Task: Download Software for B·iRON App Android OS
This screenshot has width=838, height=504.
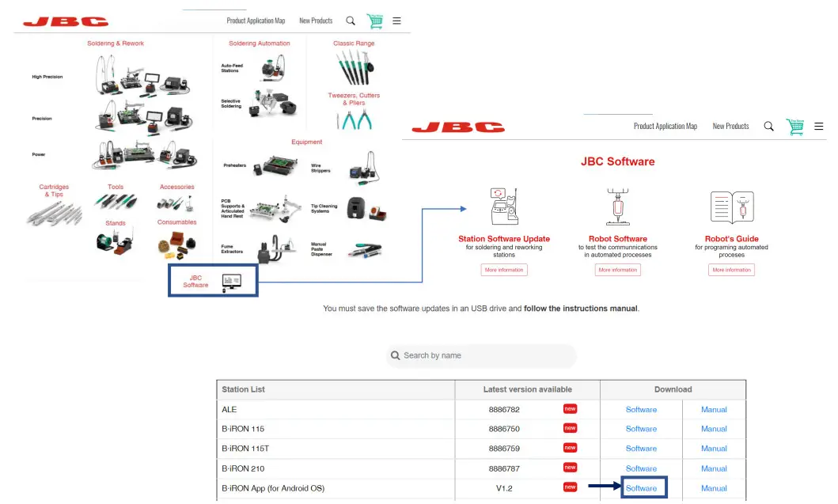Action: tap(643, 488)
